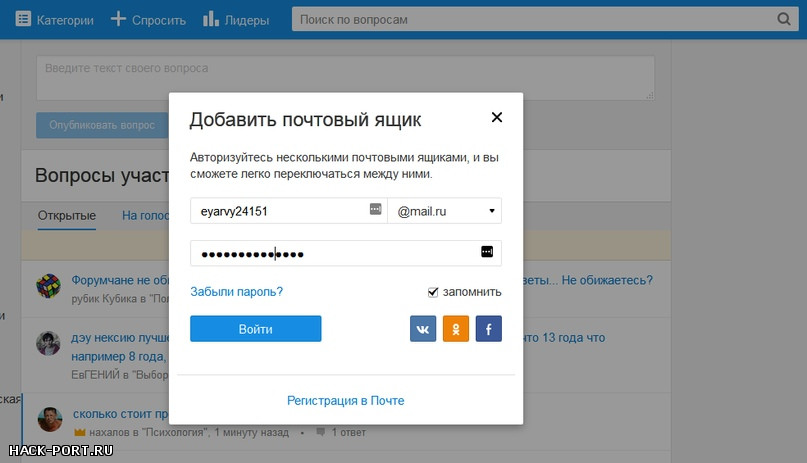Open the дэу нексию question link

point(120,337)
